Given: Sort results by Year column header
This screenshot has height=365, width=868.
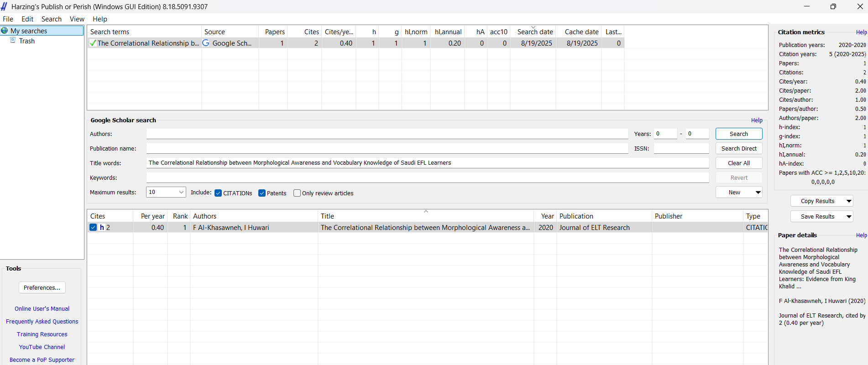Looking at the screenshot, I should coord(545,216).
